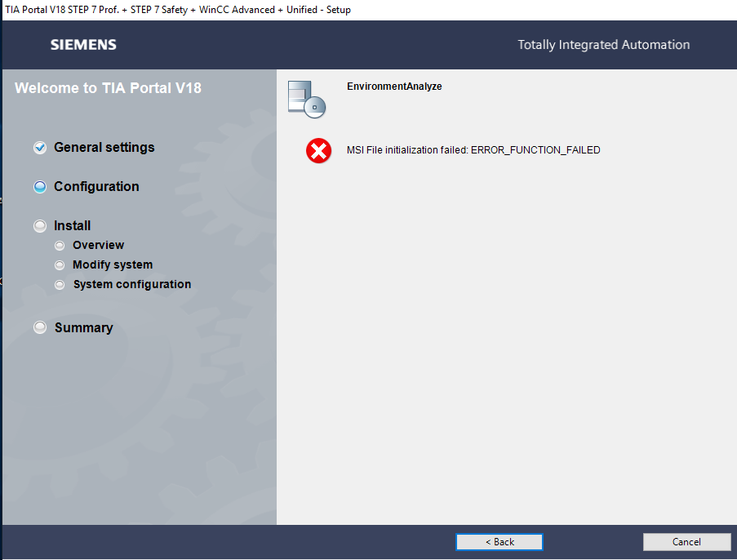Click the Summary step grey bullet
Viewport: 737px width, 560px height.
(40, 327)
